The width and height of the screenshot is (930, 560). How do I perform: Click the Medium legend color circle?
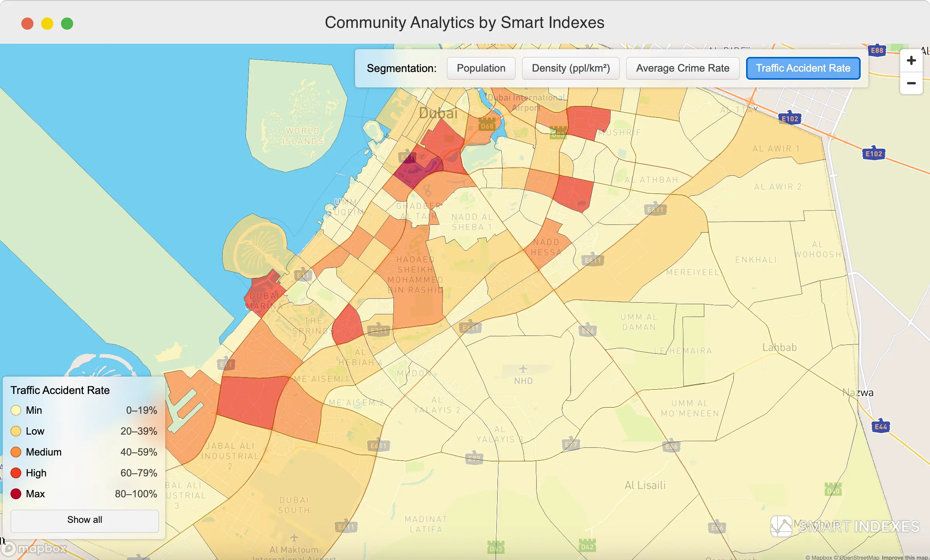click(x=16, y=452)
